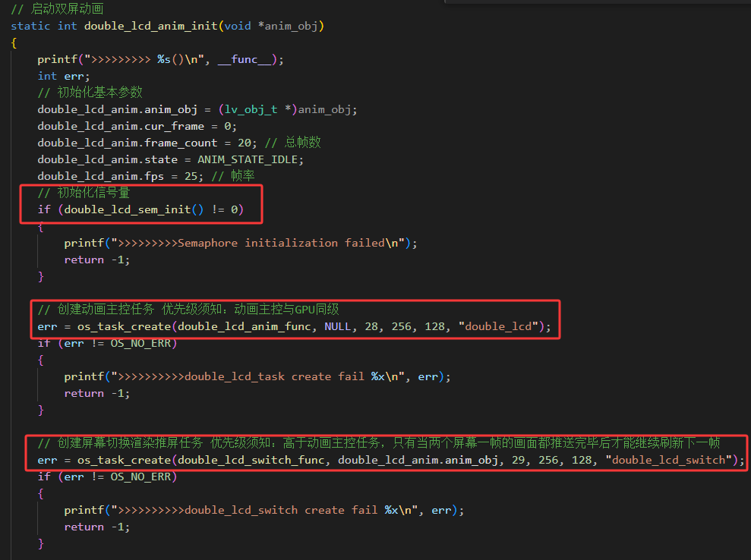This screenshot has height=560, width=751.
Task: Select the lv_obj_t type cast
Action: point(251,109)
